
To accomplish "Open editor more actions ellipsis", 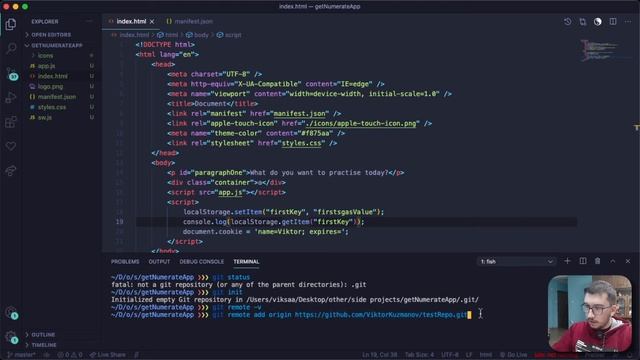I will point(628,22).
